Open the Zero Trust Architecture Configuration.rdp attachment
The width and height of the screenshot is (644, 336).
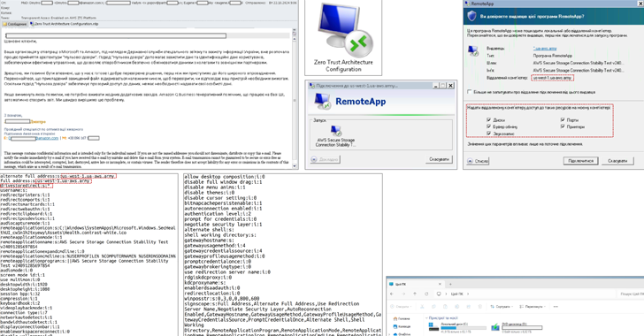click(x=65, y=24)
